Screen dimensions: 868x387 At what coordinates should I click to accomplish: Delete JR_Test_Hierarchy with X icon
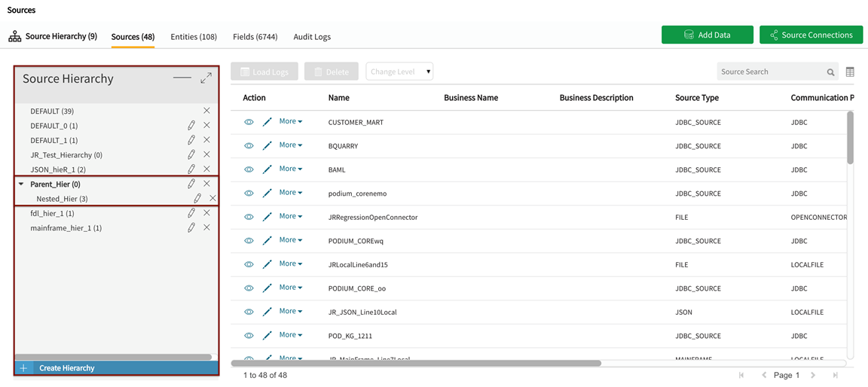coord(206,154)
